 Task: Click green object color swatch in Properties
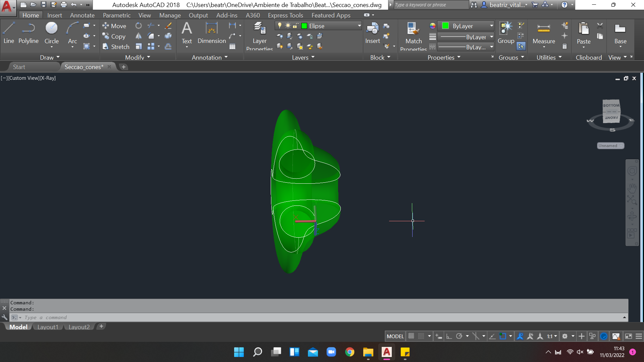[445, 26]
